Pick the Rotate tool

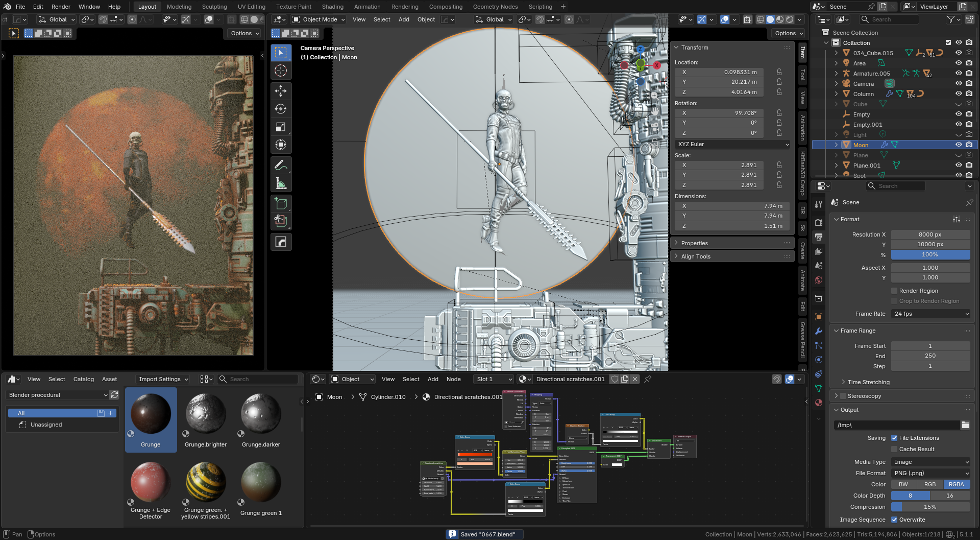tap(281, 109)
